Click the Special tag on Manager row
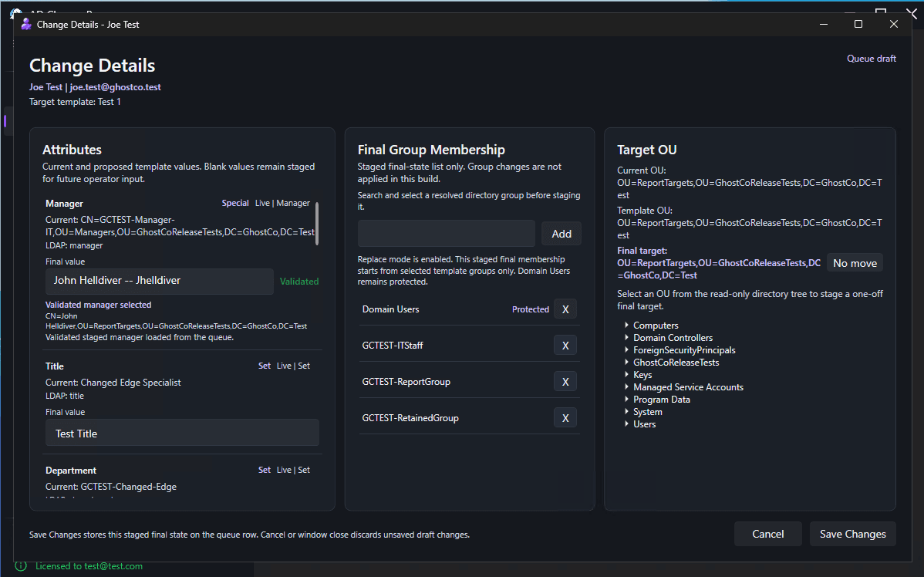924x577 pixels. click(x=234, y=204)
